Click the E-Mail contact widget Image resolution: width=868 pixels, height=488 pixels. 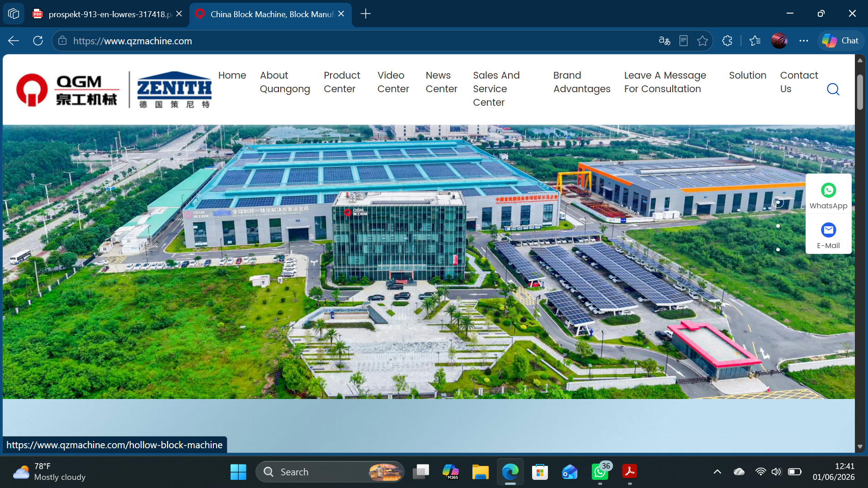[828, 236]
